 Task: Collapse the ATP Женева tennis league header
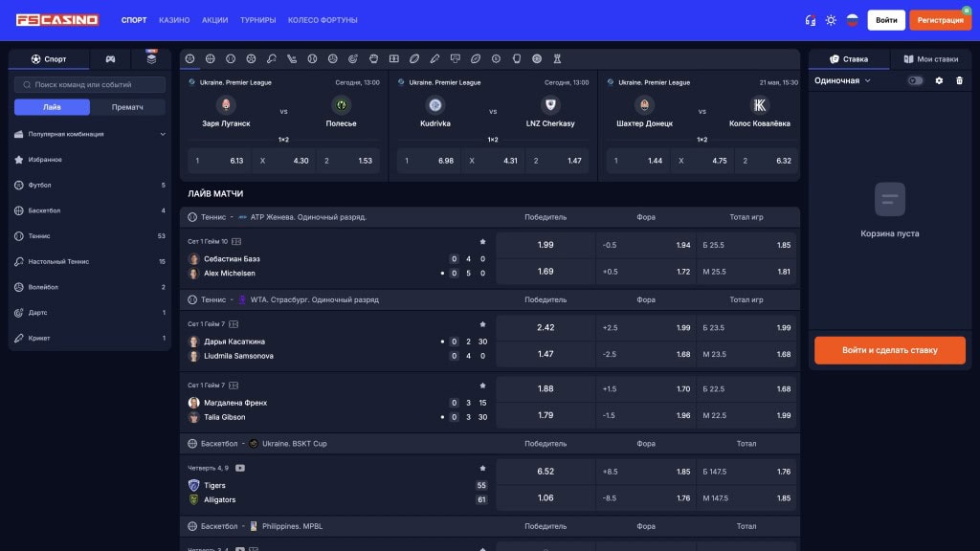click(x=490, y=217)
